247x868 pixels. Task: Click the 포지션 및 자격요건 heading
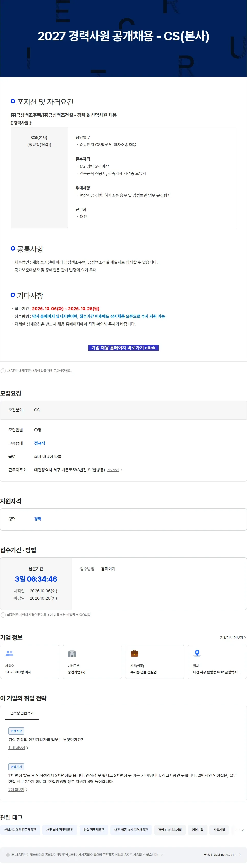point(45,102)
